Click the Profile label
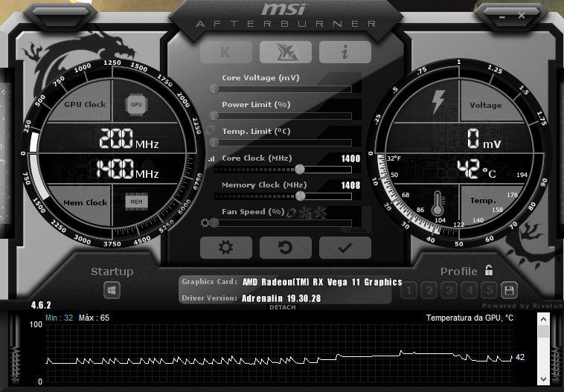Image resolution: width=564 pixels, height=392 pixels. pos(458,271)
